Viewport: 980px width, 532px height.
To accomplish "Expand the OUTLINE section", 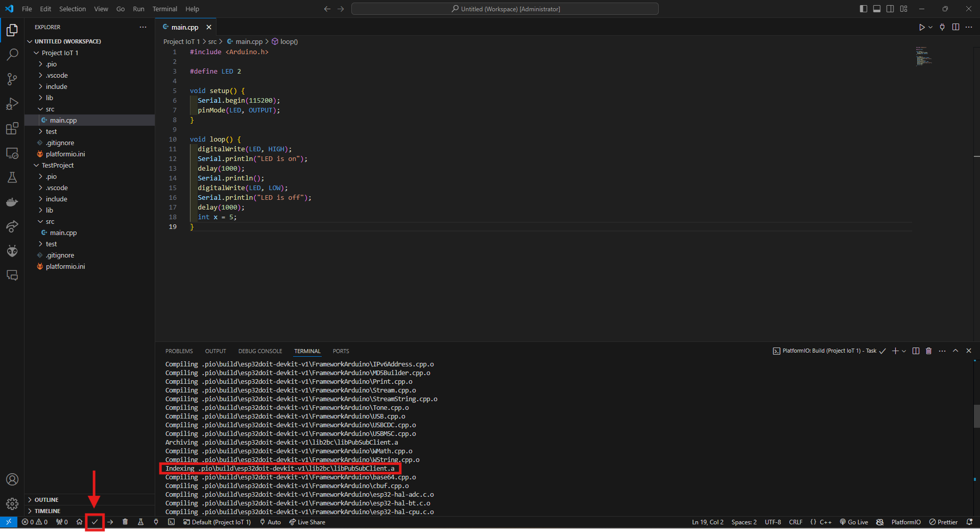I will (46, 499).
